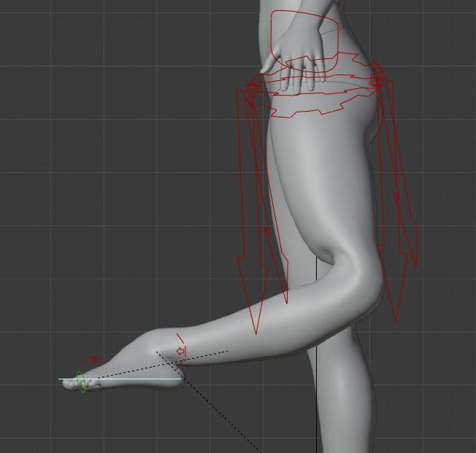Image resolution: width=476 pixels, height=453 pixels.
Task: Select the green circular toe control
Action: point(81,382)
